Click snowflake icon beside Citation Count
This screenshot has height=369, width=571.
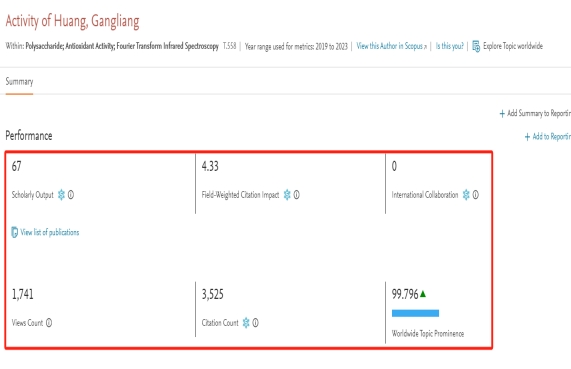coord(246,323)
